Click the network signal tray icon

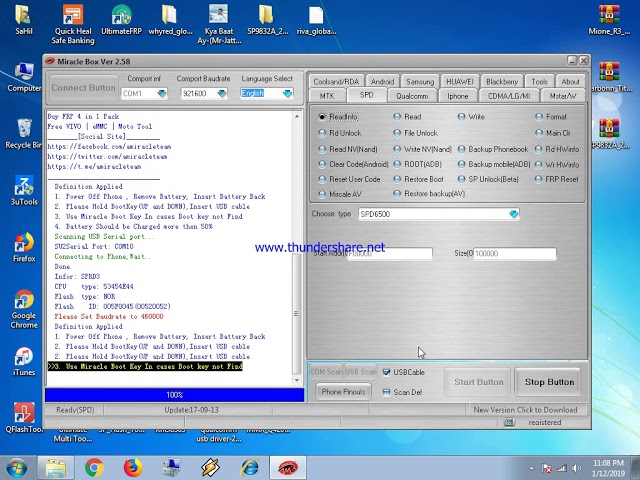click(x=562, y=468)
